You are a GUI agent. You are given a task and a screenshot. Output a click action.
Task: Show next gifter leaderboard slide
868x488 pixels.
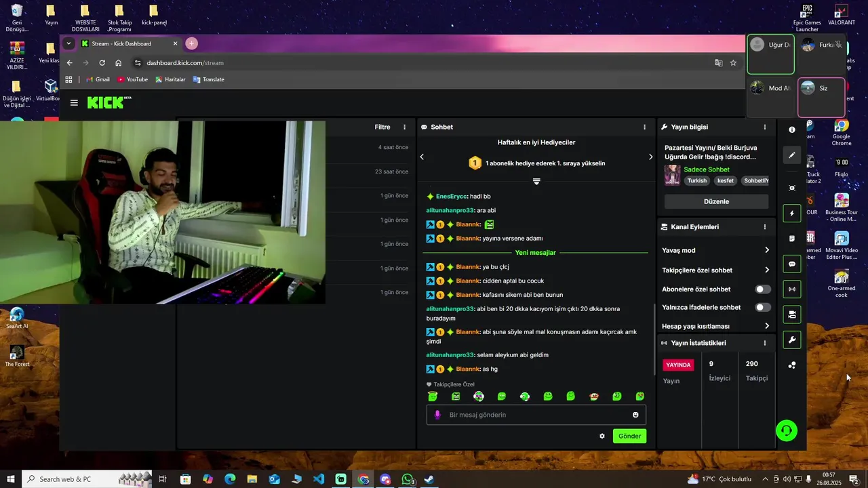coord(650,157)
